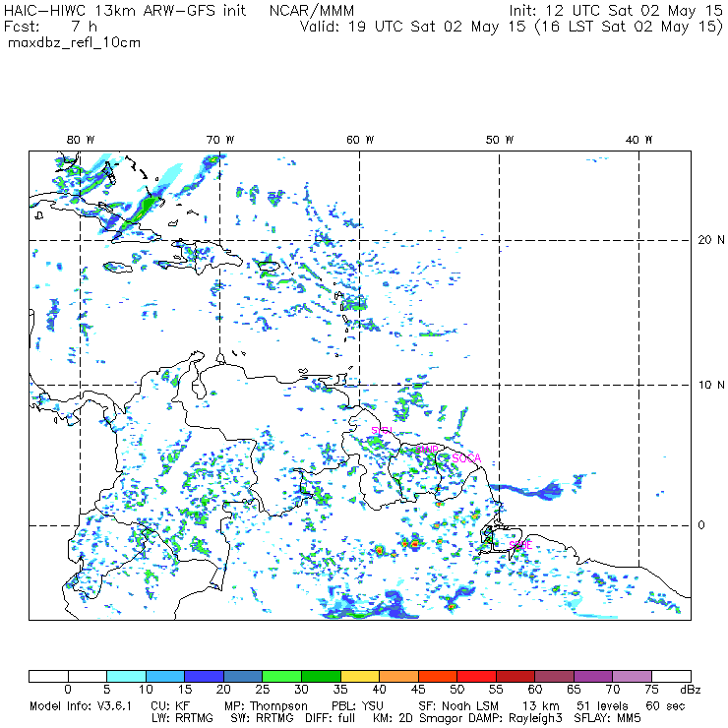Click the 'SF: Noah LSM' text
728x728 pixels.
(458, 706)
